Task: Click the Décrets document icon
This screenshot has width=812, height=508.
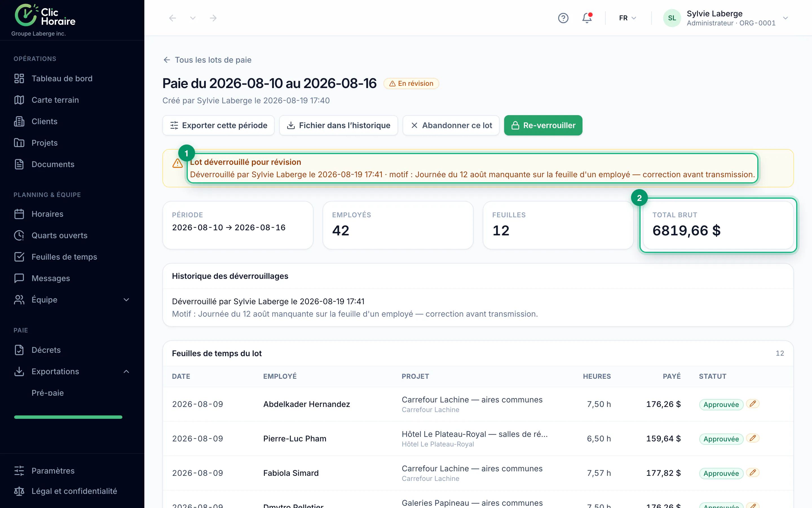Action: pos(19,350)
